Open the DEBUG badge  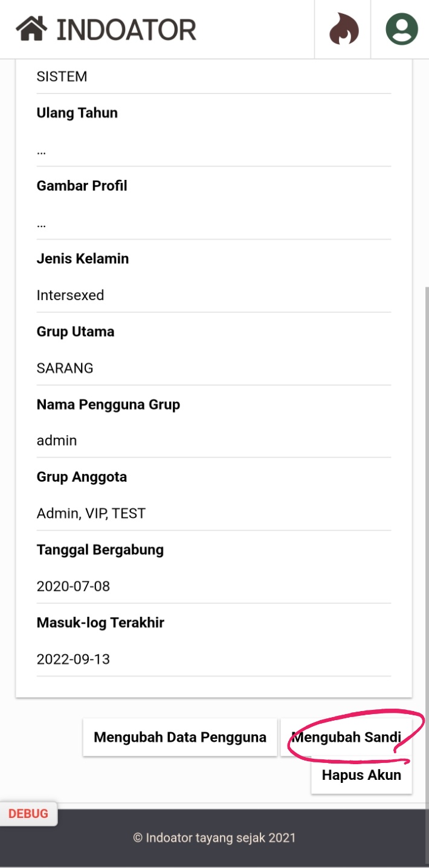tap(28, 814)
